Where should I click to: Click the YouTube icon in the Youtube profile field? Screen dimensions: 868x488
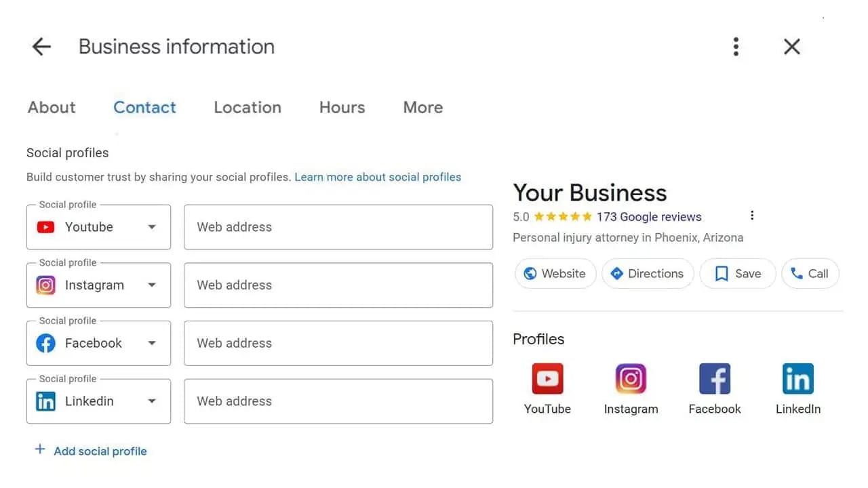tap(45, 227)
